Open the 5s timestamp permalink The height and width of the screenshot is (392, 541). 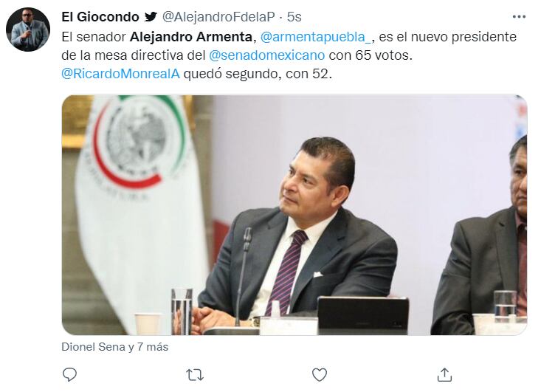294,16
